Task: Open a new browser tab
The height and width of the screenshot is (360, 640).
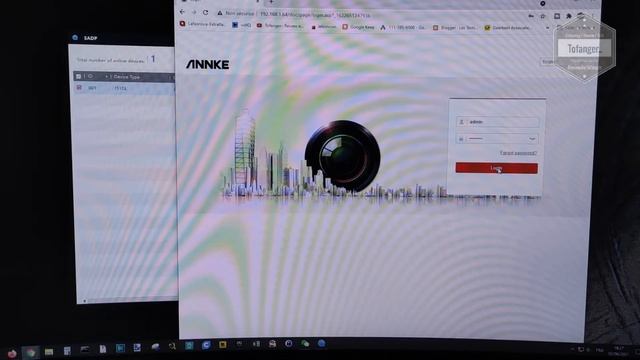Action: (x=271, y=2)
